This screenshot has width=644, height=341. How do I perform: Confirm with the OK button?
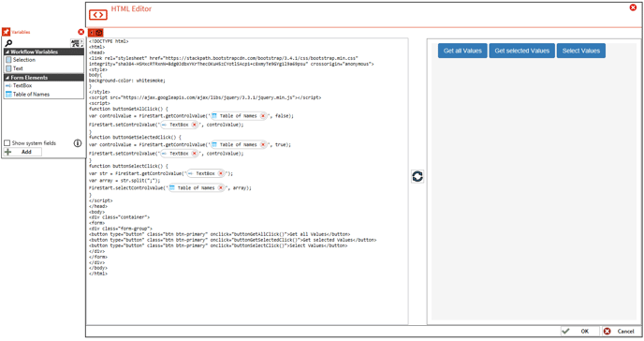click(580, 331)
